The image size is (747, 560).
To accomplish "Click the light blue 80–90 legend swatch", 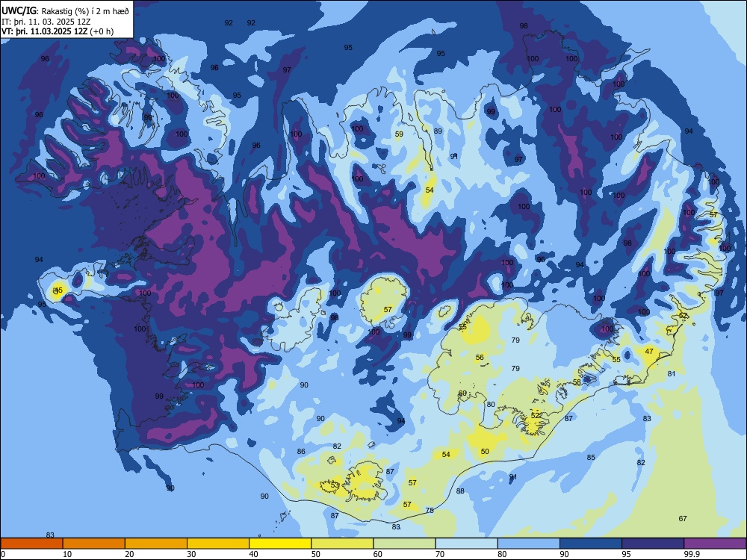I will tap(529, 544).
